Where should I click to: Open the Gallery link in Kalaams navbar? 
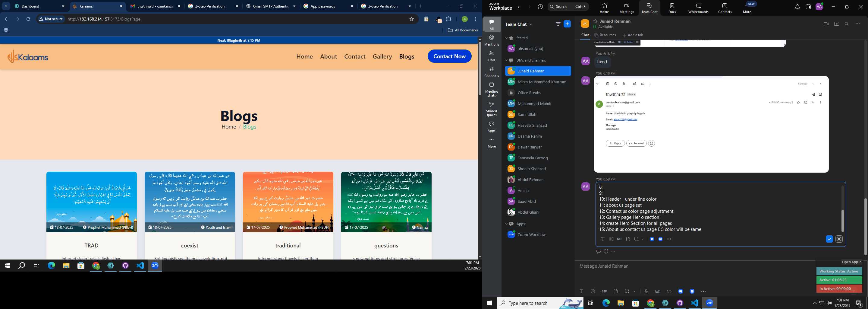382,56
